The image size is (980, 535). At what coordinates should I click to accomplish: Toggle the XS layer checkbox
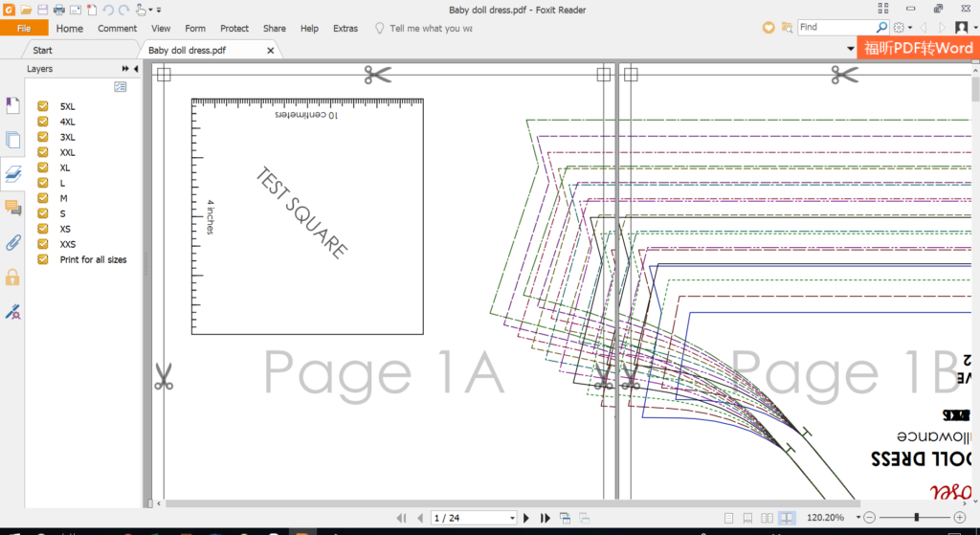[x=42, y=229]
